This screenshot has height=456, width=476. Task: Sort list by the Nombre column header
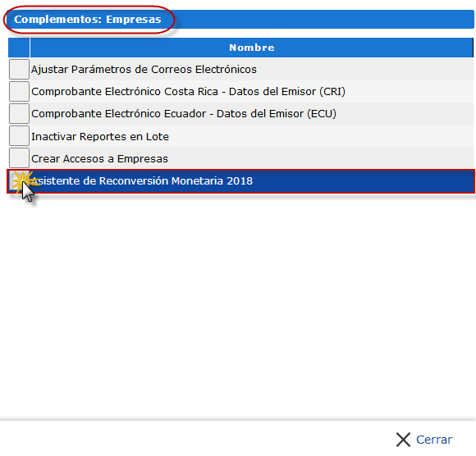click(x=252, y=48)
